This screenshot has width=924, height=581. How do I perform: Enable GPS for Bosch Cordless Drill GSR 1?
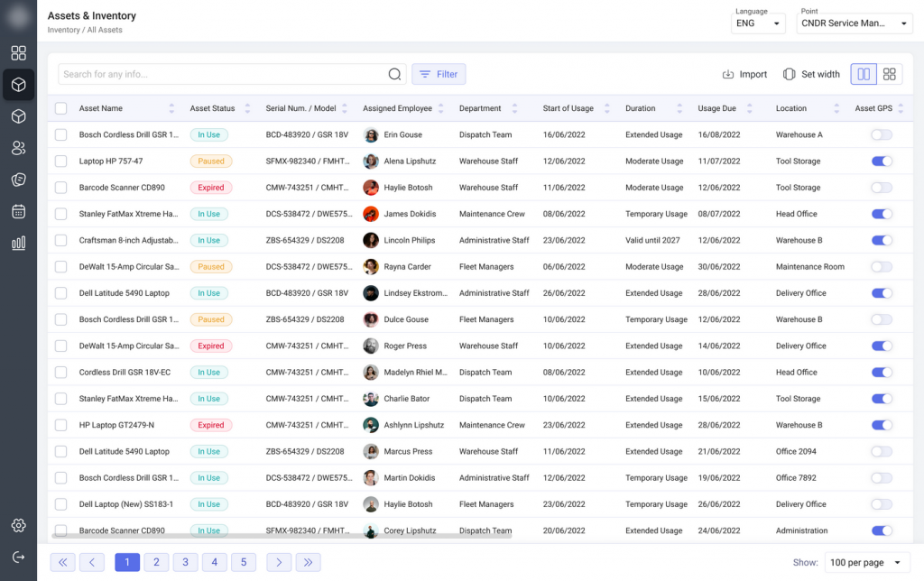(x=880, y=134)
